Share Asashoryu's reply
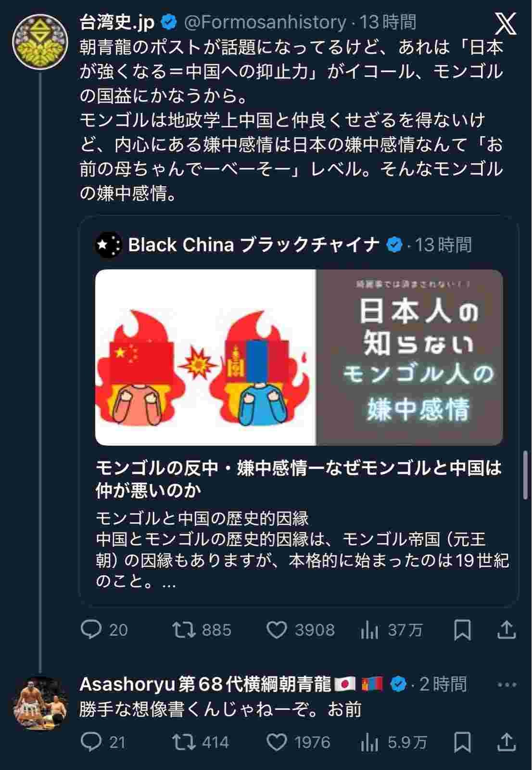 pos(507,742)
